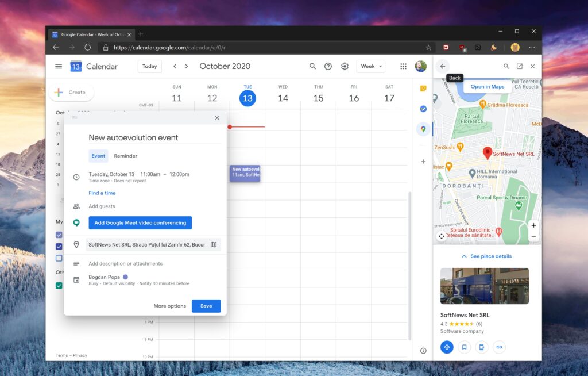Collapse the See place details section
The height and width of the screenshot is (376, 588).
(x=486, y=256)
